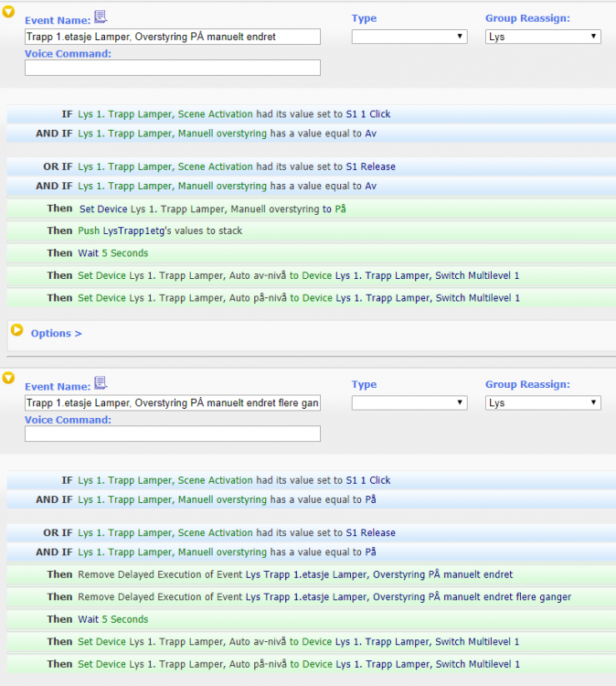Open the second event's 'Wait 5 Seconds' action
Screen dimensions: 616x686
point(312,619)
